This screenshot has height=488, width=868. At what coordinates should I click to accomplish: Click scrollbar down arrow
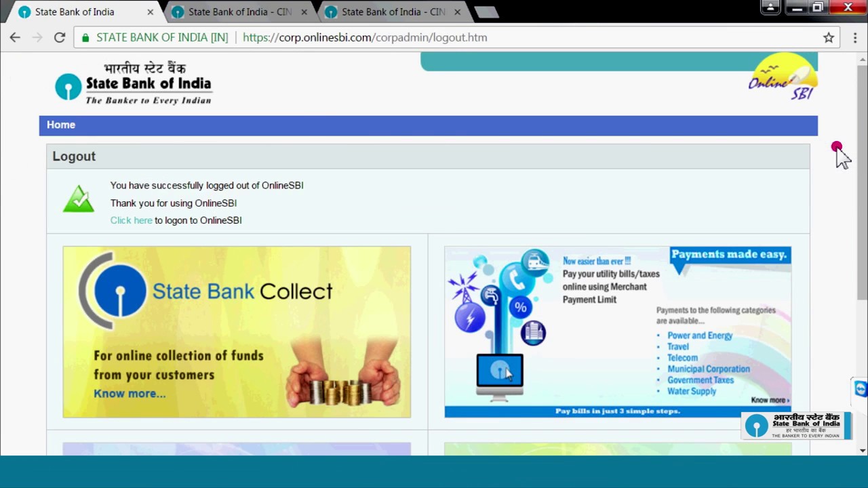(x=862, y=450)
